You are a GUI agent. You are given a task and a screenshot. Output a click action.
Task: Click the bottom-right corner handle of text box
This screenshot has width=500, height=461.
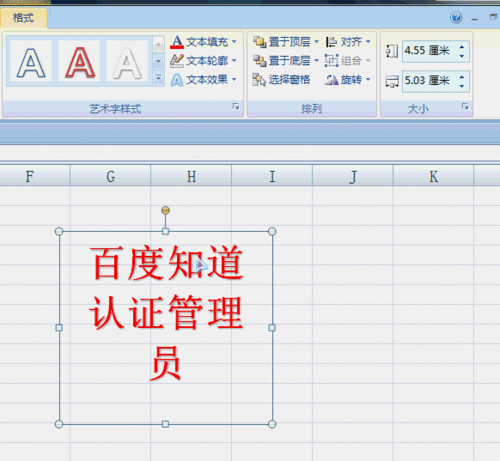pos(272,424)
